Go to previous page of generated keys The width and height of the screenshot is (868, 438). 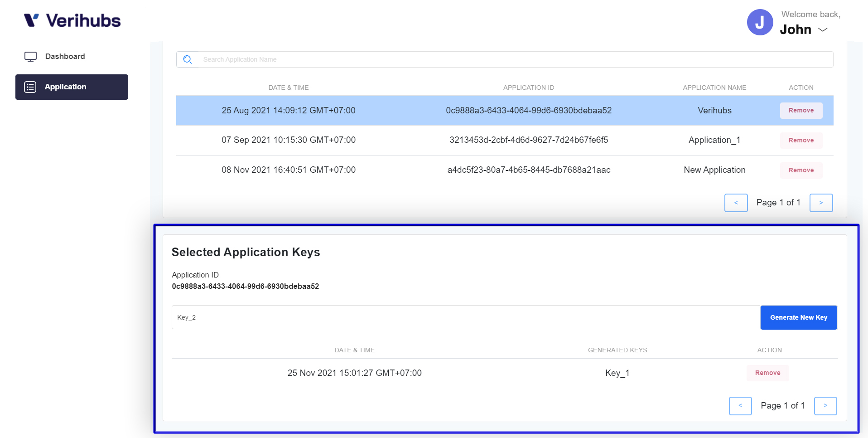[740, 406]
